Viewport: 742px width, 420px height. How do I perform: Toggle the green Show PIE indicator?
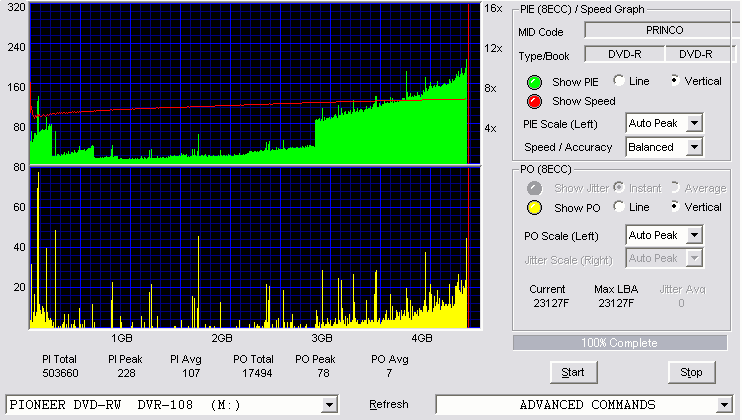click(x=534, y=82)
